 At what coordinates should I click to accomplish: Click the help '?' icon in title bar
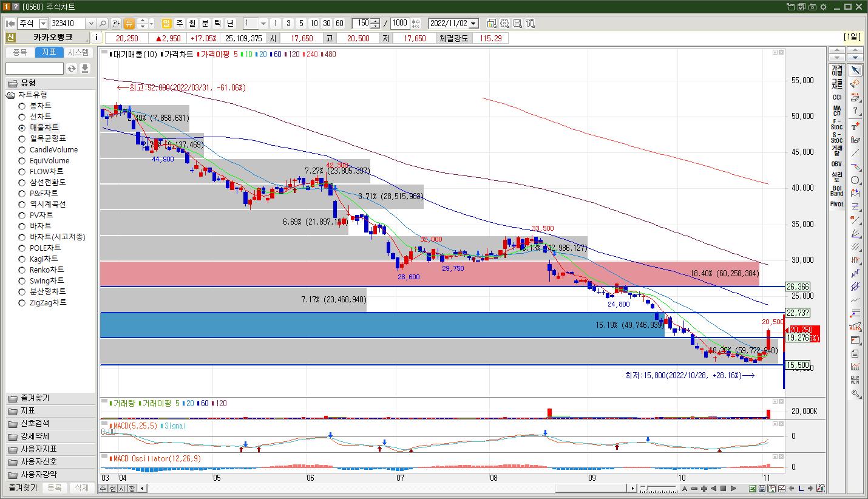pos(16,7)
